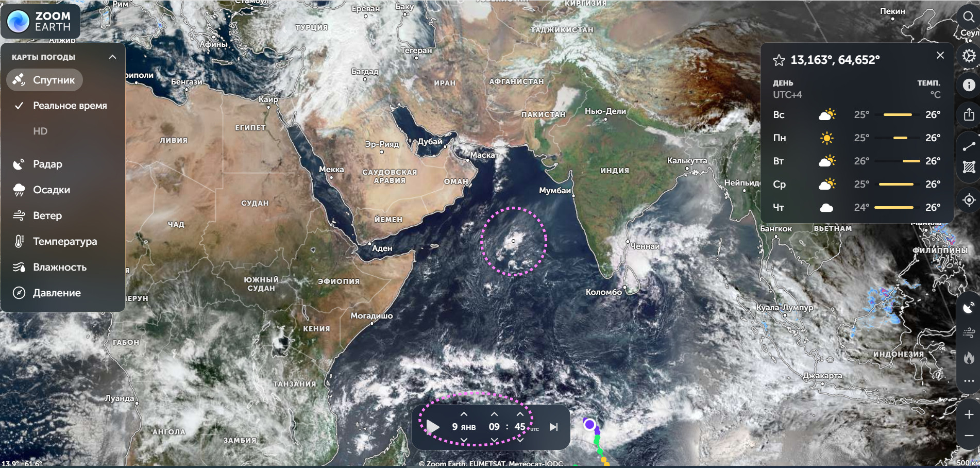980x468 pixels.
Task: Select the measure area tool
Action: (969, 167)
